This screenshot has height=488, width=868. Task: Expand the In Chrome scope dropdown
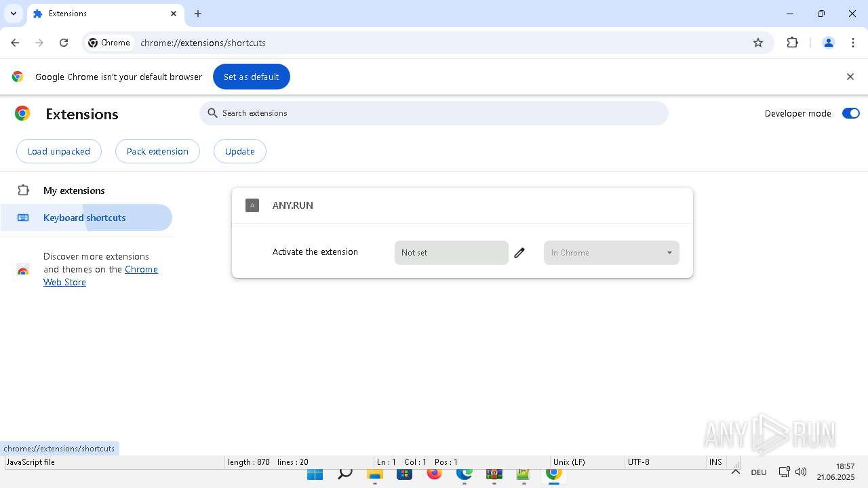(x=612, y=253)
